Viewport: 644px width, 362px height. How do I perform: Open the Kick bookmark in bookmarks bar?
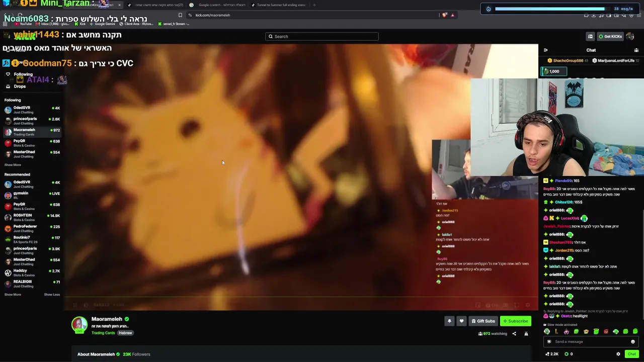pyautogui.click(x=81, y=24)
